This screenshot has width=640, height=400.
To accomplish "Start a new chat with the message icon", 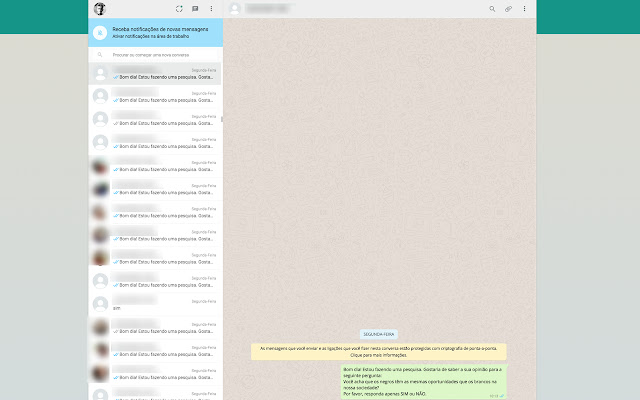I will (195, 9).
